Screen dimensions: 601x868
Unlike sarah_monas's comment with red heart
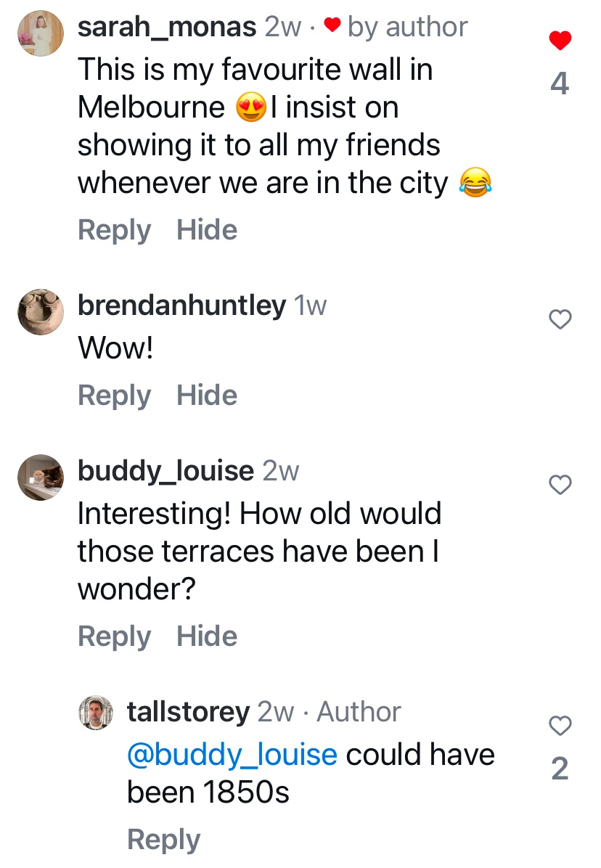pos(560,41)
